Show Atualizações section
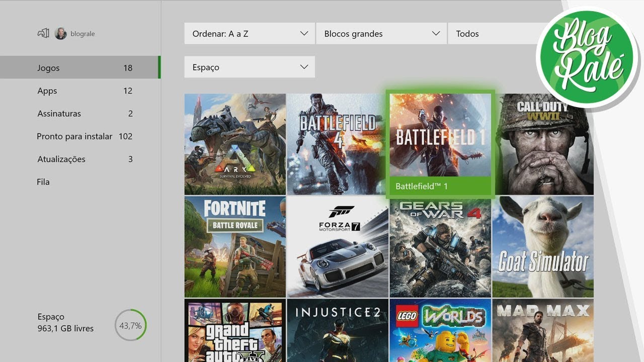 click(x=80, y=159)
